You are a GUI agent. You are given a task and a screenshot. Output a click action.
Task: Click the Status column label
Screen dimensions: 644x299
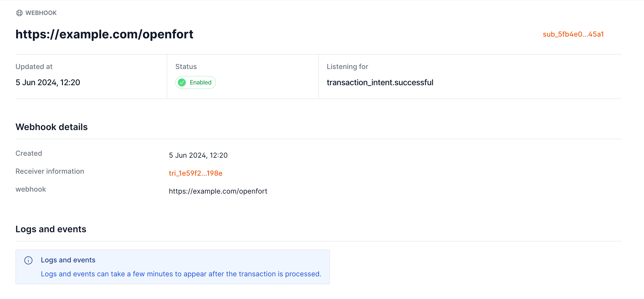[x=186, y=66]
